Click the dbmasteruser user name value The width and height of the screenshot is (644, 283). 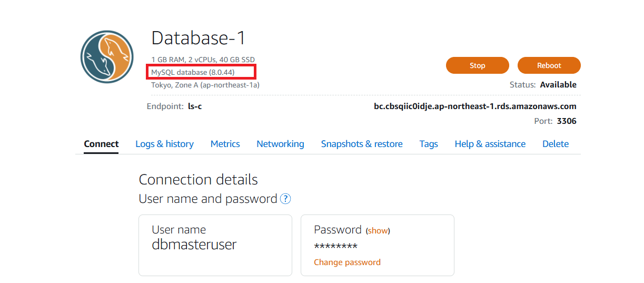[194, 245]
